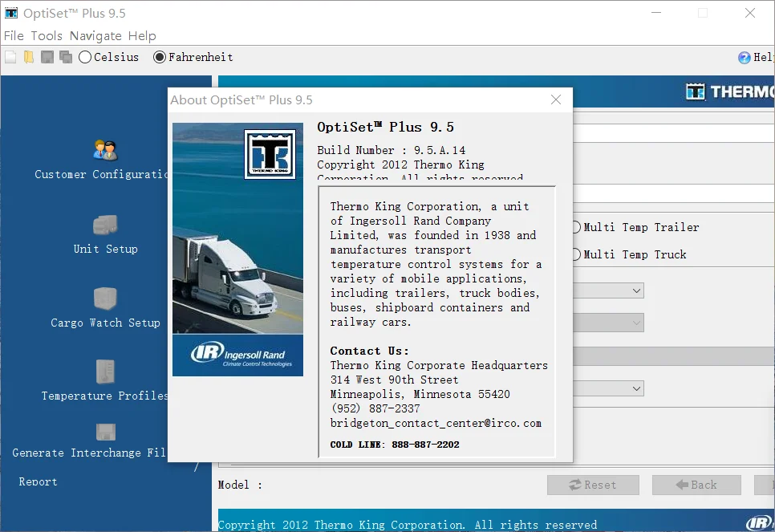
Task: Close the About OptiSet Plus dialog
Action: pos(556,99)
